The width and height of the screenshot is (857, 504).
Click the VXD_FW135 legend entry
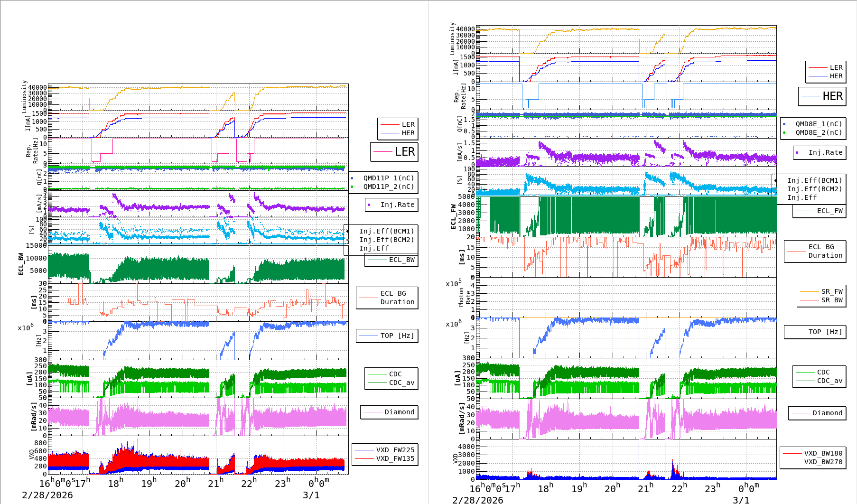pyautogui.click(x=395, y=458)
